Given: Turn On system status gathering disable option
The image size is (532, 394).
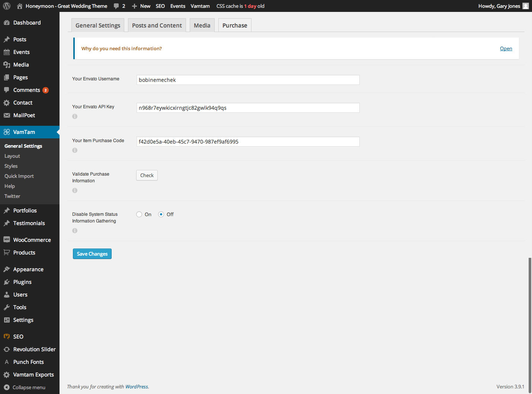Looking at the screenshot, I should point(139,214).
